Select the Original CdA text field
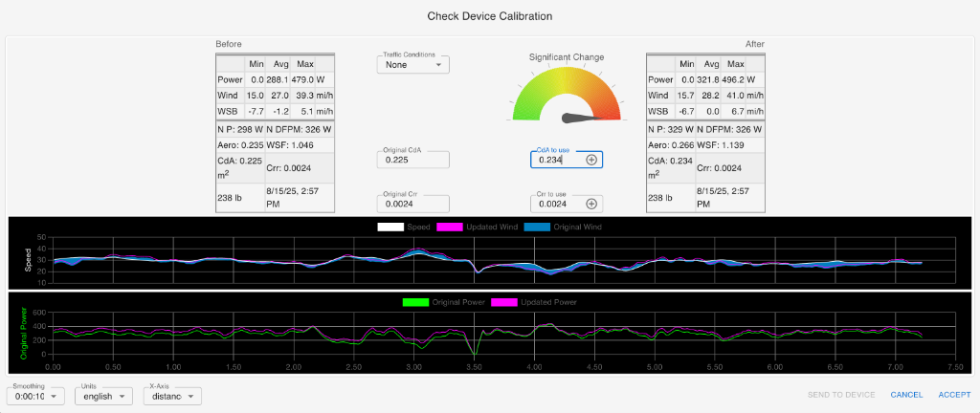The image size is (980, 413). tap(412, 160)
